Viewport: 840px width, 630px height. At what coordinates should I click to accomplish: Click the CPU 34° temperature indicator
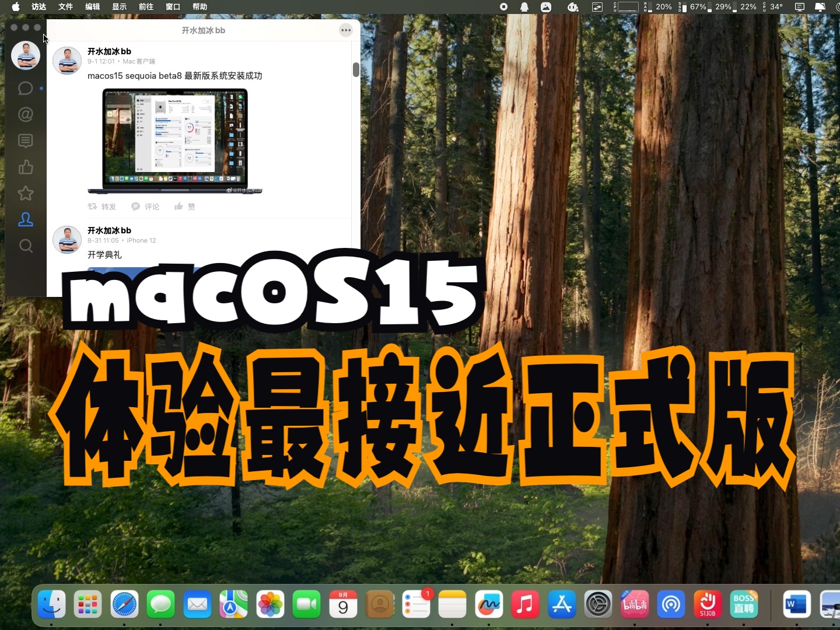[x=773, y=7]
